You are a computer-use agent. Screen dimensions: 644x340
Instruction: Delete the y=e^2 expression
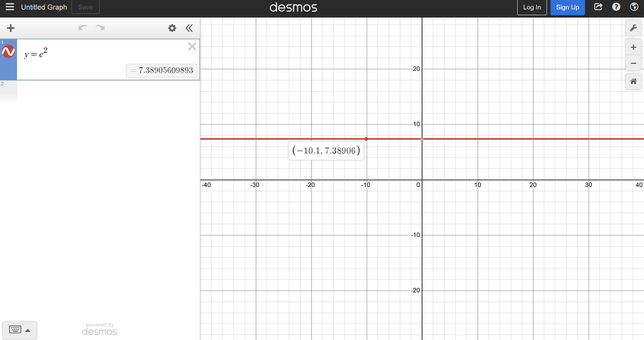[x=192, y=47]
